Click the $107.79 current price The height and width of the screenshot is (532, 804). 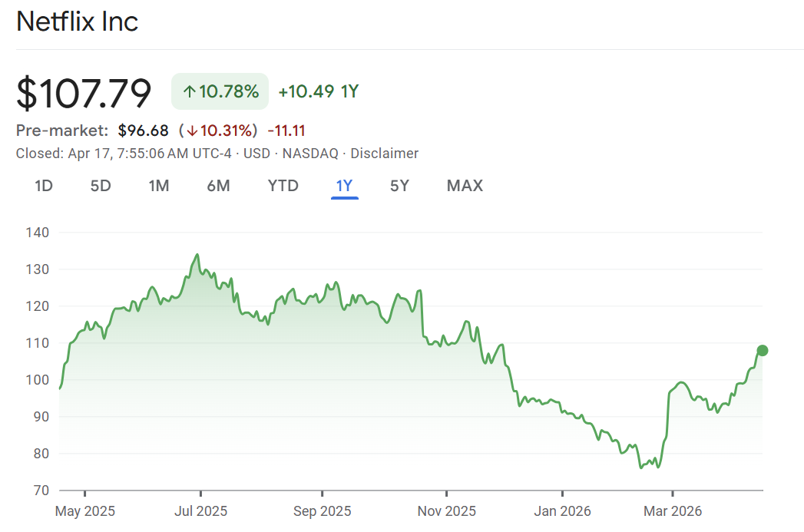point(84,93)
